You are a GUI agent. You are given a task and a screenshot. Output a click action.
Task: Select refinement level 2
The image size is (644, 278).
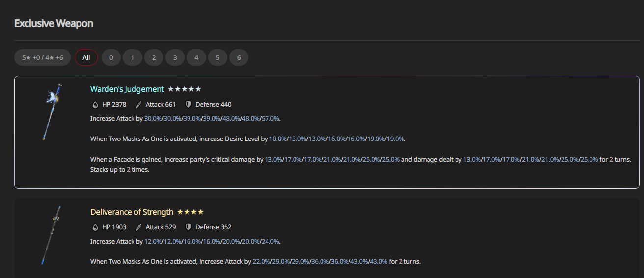(x=154, y=57)
